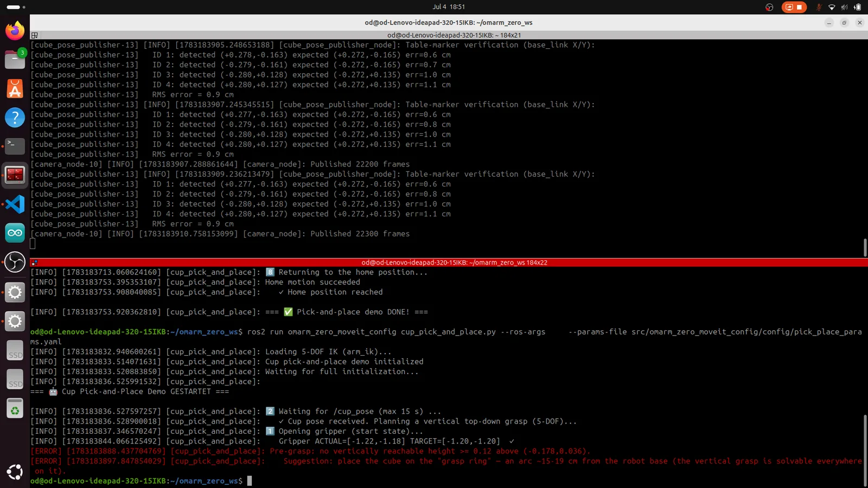The height and width of the screenshot is (488, 868).
Task: Click the top pane scrollbar handle
Action: 865,247
